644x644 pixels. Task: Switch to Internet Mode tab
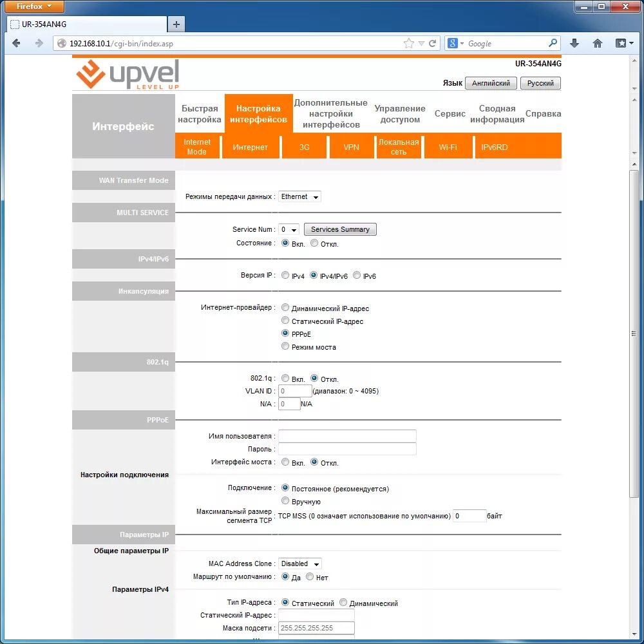pyautogui.click(x=197, y=147)
